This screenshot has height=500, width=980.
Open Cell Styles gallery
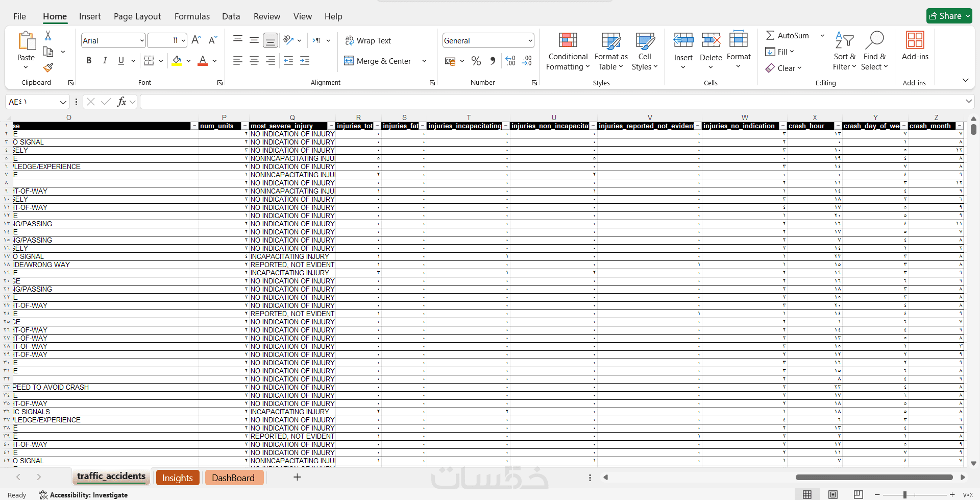click(645, 51)
